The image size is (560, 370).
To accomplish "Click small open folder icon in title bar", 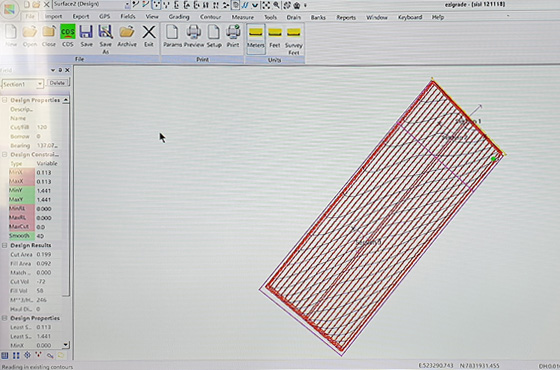I will click(36, 5).
